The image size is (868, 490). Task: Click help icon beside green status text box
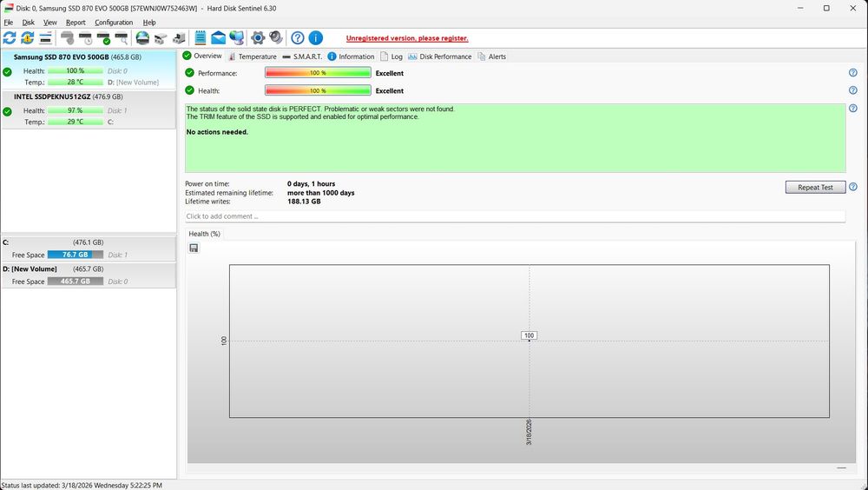[x=853, y=108]
